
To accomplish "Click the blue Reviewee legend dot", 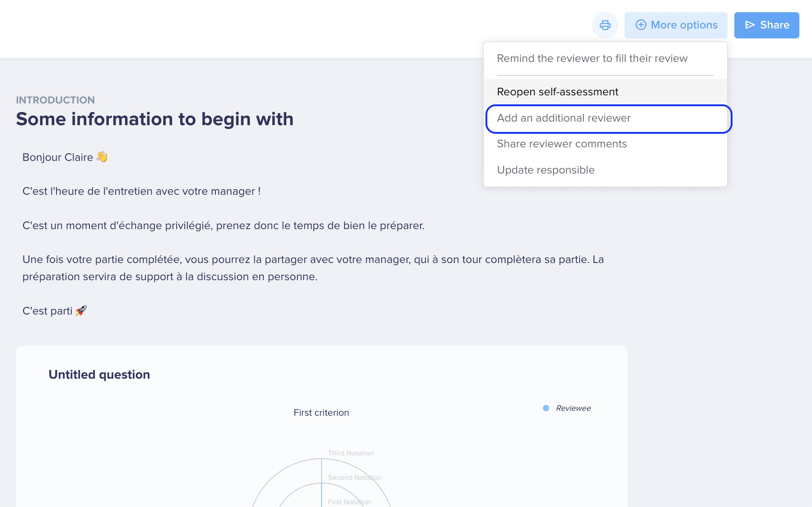I will pos(546,408).
